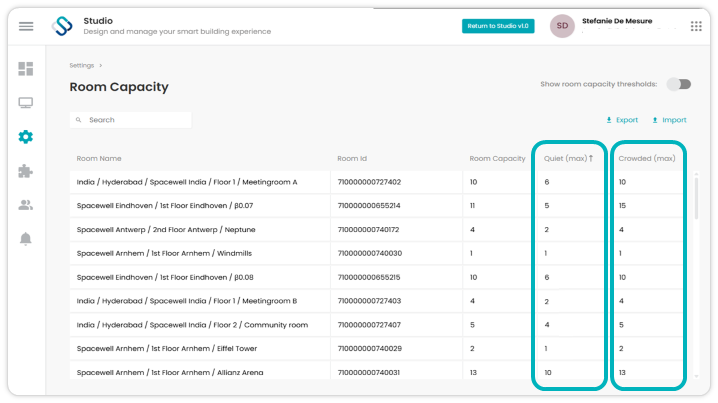Click the Import link
The width and height of the screenshot is (718, 403).
669,120
